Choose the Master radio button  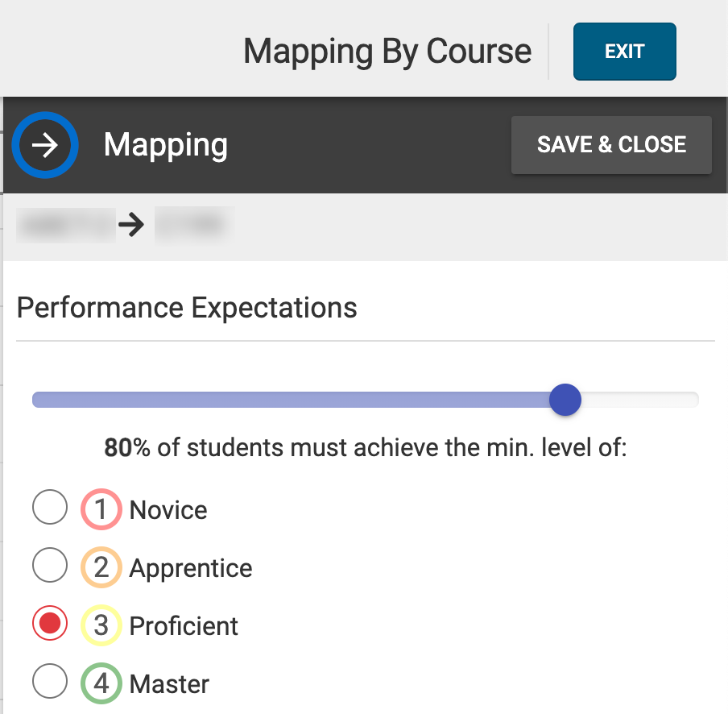(49, 683)
